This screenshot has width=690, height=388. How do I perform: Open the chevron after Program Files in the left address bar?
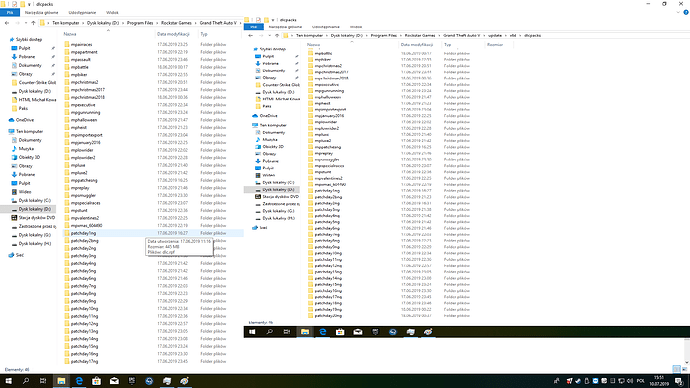point(157,23)
